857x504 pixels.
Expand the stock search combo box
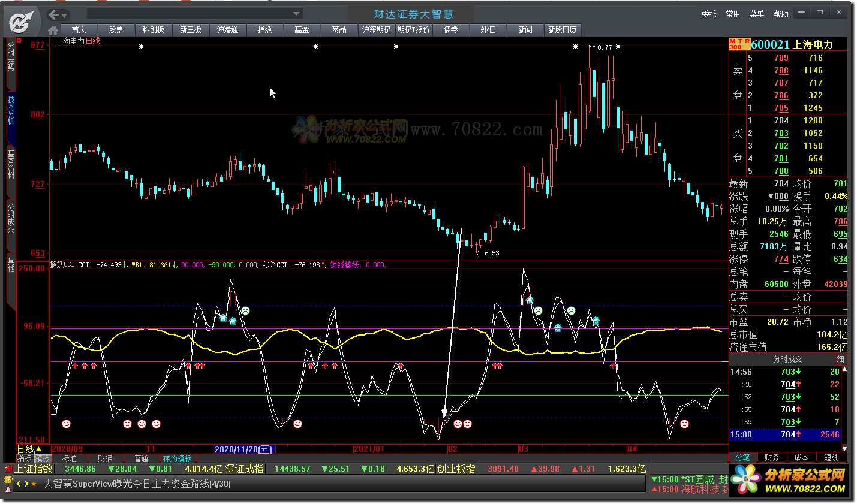[x=296, y=13]
